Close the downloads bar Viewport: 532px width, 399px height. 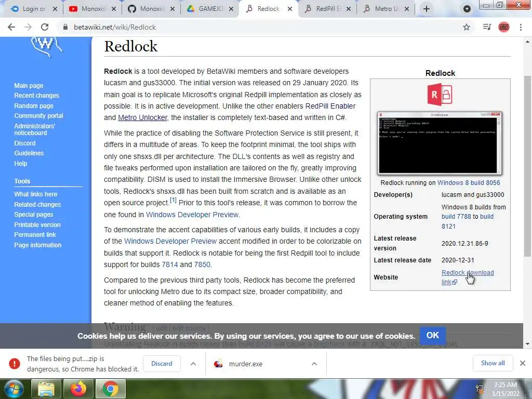point(523,363)
